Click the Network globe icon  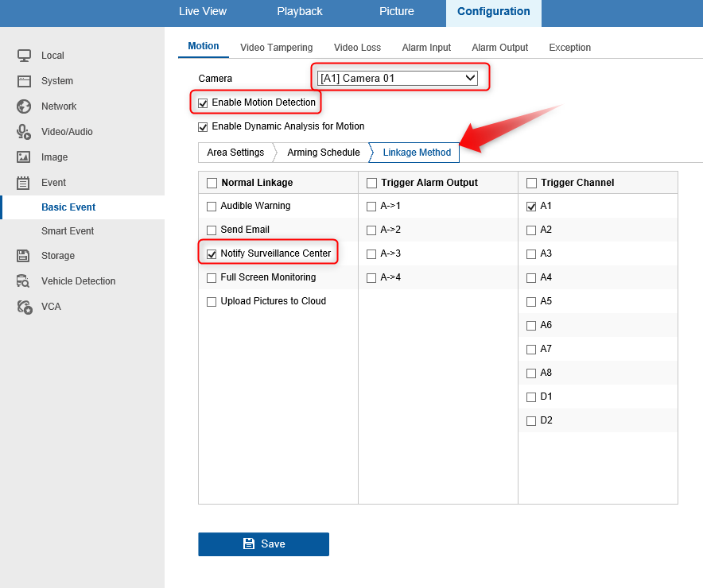(24, 106)
